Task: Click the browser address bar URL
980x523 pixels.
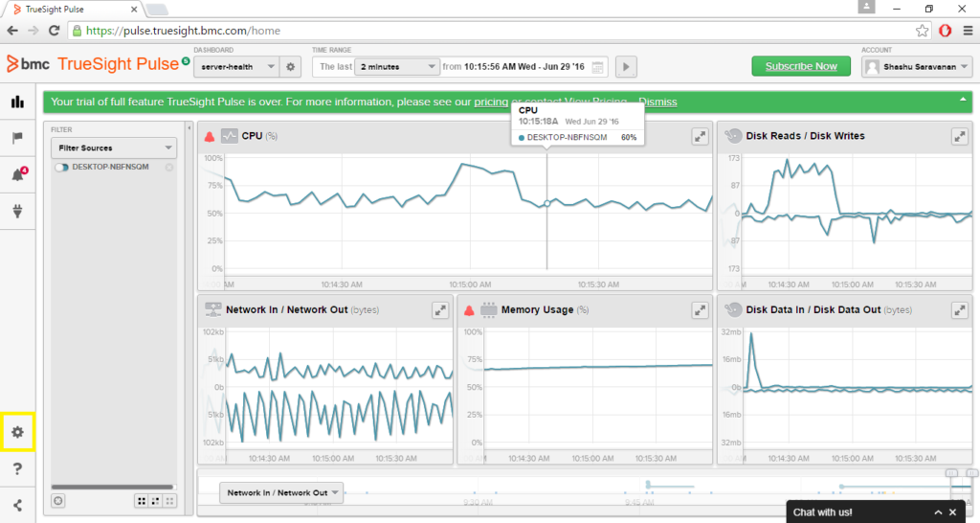Action: click(183, 31)
